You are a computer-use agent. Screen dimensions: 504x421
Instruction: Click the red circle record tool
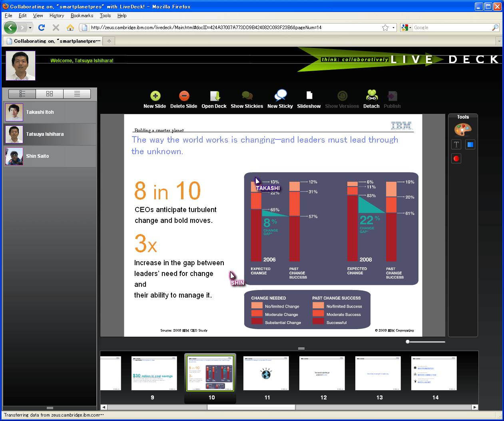(x=456, y=159)
